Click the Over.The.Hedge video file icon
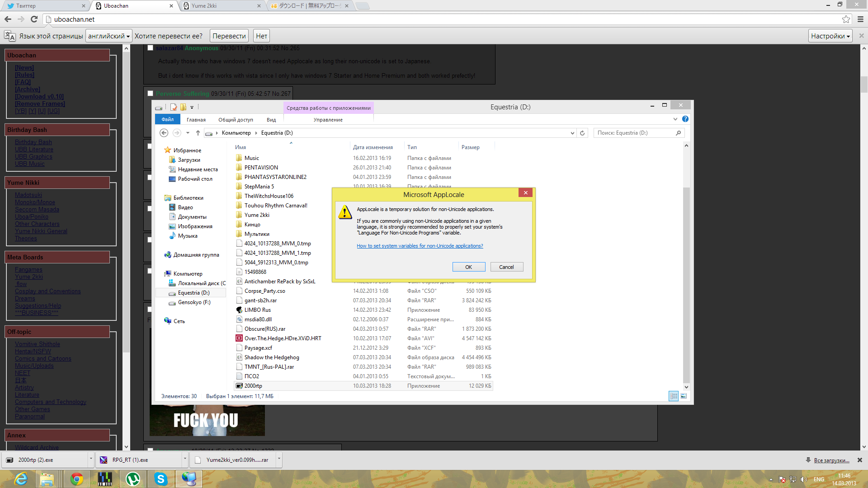 click(x=239, y=338)
